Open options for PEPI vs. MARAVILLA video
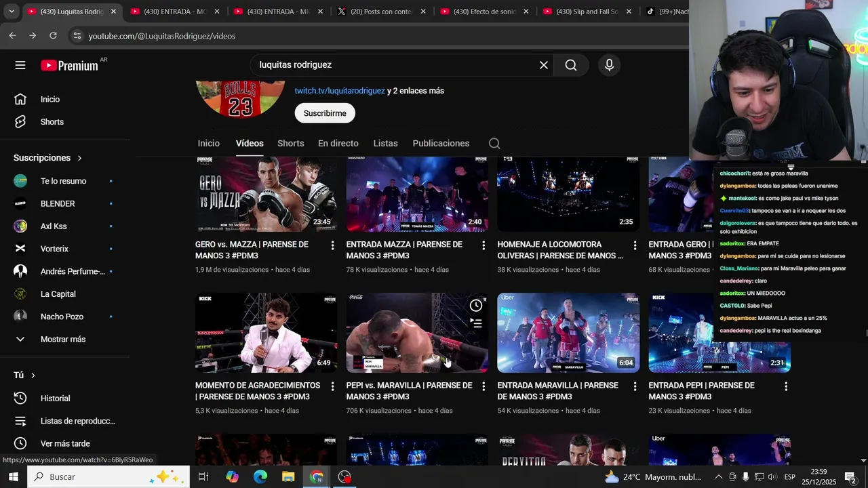Image resolution: width=868 pixels, height=488 pixels. point(484,386)
